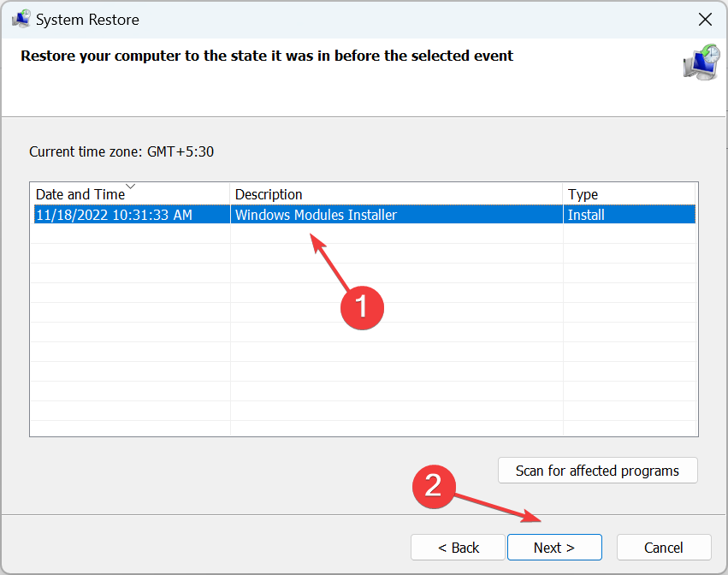
Task: Toggle sort chevron above Date and Time
Action: 131,186
